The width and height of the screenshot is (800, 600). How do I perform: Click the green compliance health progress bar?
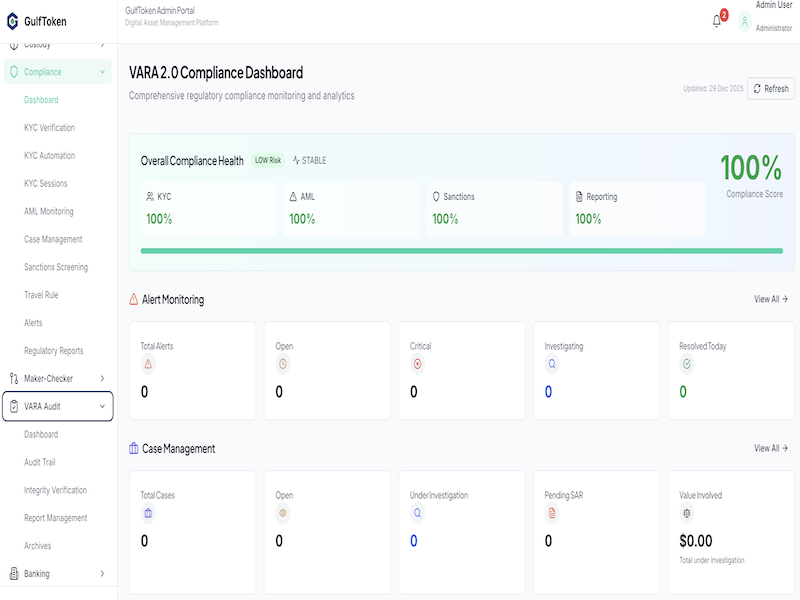pyautogui.click(x=461, y=251)
